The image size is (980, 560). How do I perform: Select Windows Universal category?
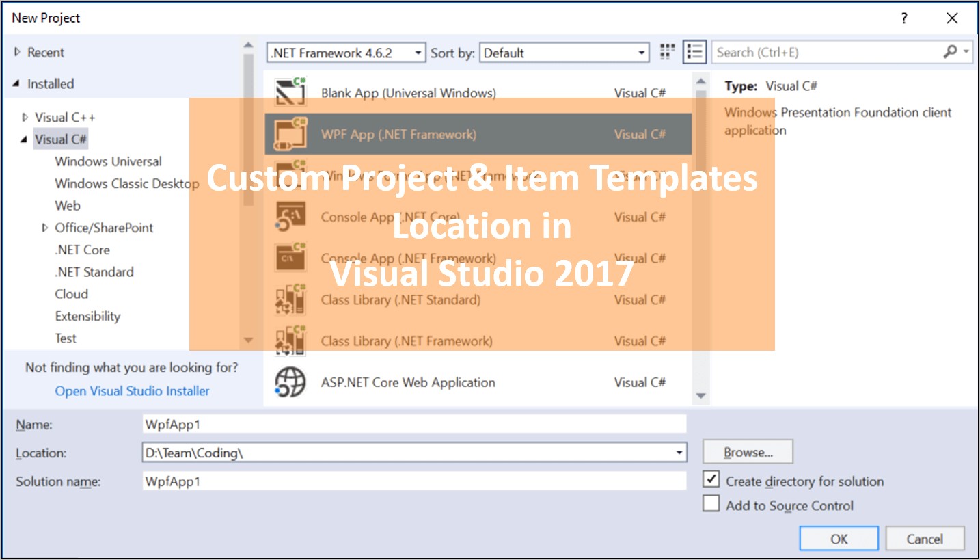[x=108, y=161]
